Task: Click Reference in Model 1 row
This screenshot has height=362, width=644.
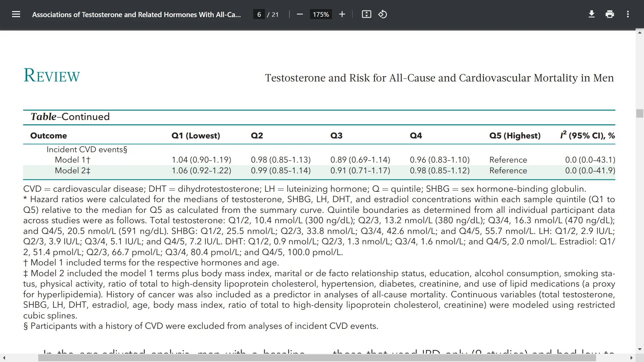Action: (508, 160)
